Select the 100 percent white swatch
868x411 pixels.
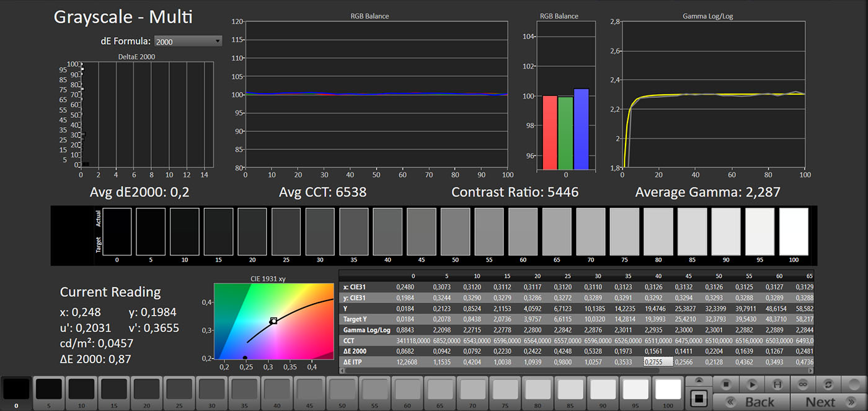pyautogui.click(x=668, y=389)
